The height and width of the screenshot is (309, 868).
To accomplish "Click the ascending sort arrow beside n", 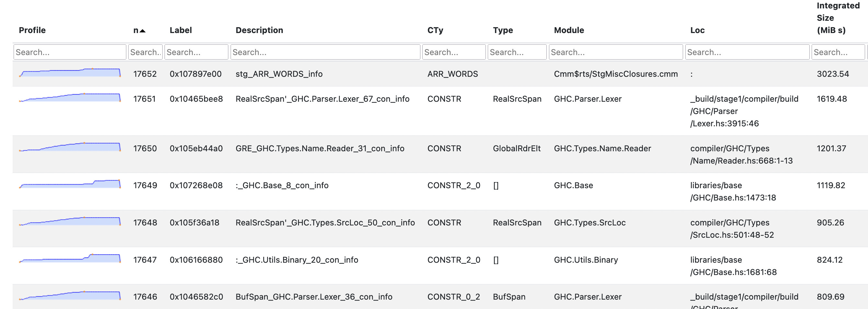I will pos(143,31).
